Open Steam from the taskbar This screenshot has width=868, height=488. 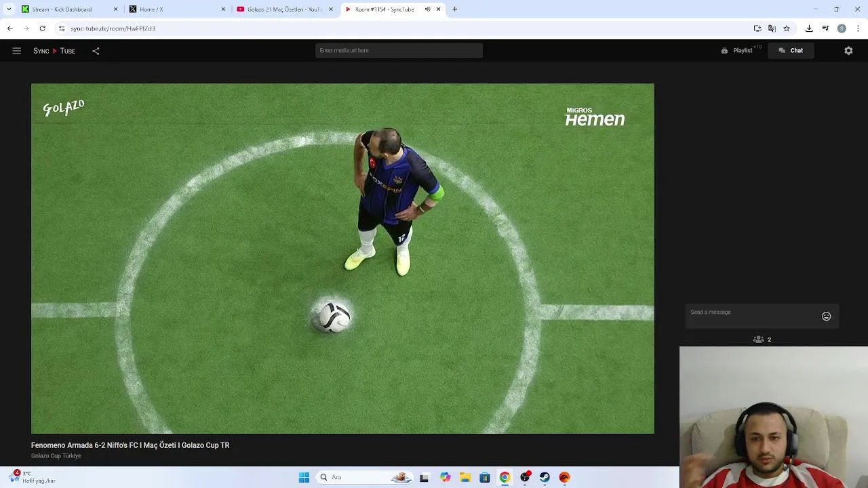point(545,477)
